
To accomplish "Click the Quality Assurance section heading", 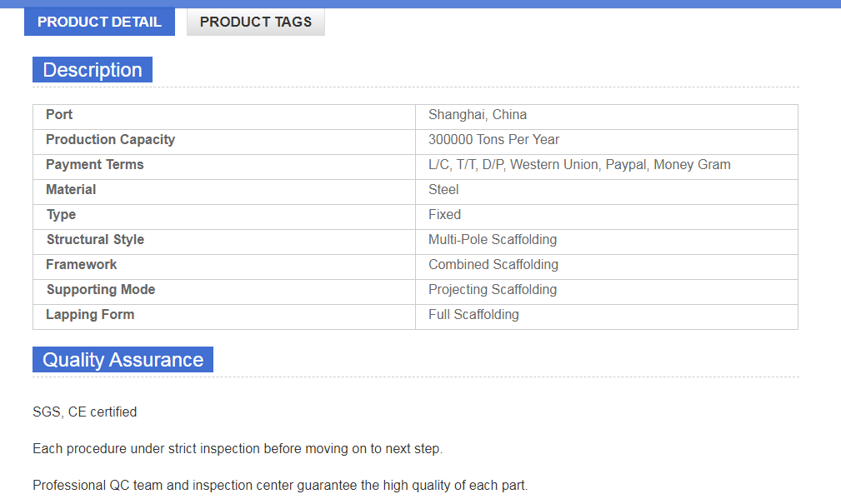I will 123,360.
